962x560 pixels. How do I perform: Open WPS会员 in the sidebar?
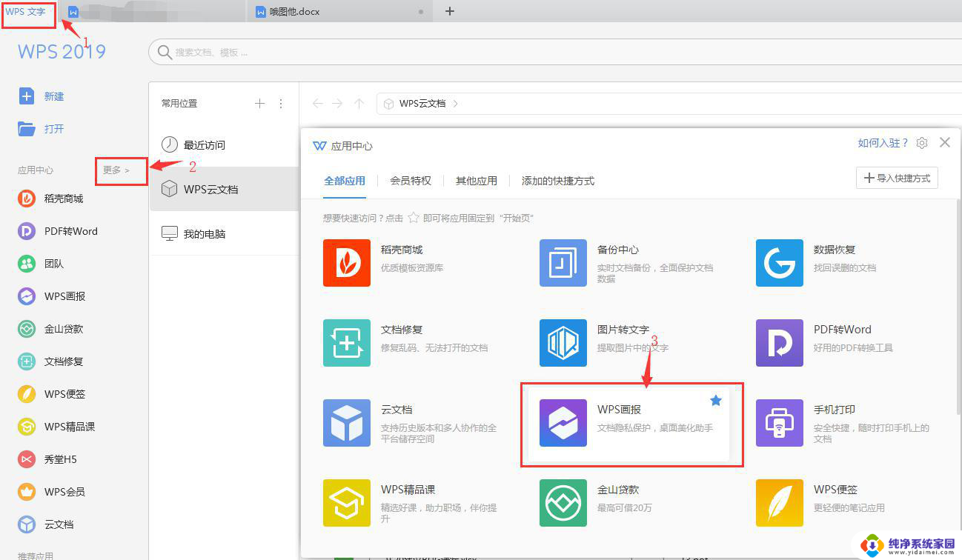(x=51, y=492)
